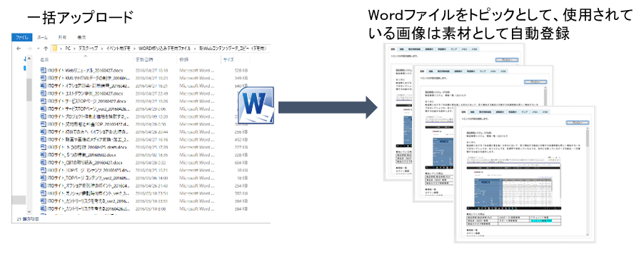Click preview button in front topic window
644x257 pixels.
click(x=578, y=123)
